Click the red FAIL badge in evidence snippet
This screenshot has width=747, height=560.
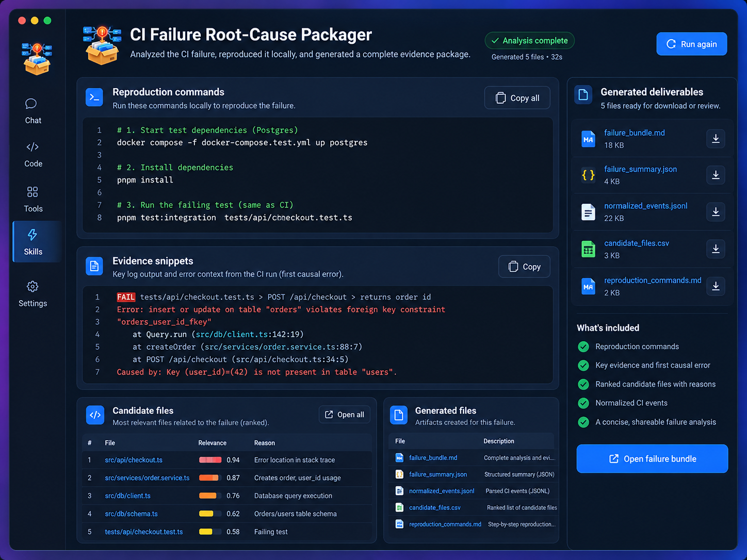(126, 297)
